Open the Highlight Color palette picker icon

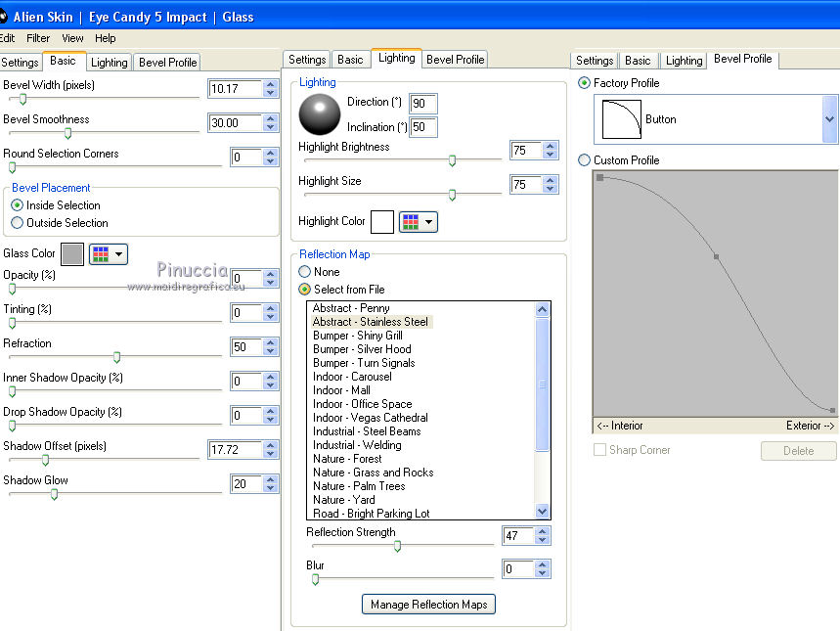[x=418, y=222]
